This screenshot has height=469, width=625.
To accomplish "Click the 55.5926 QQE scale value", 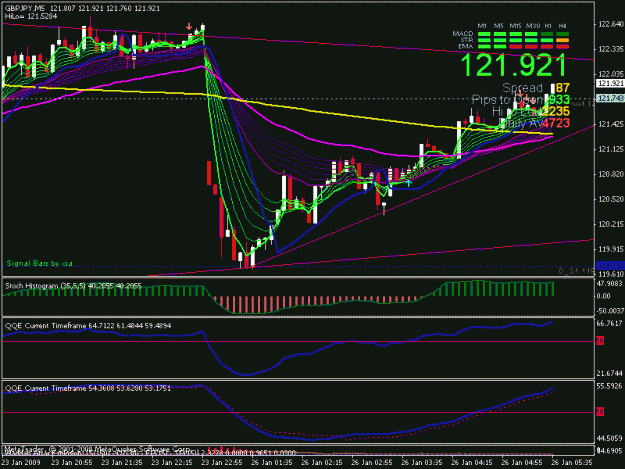I will (609, 386).
